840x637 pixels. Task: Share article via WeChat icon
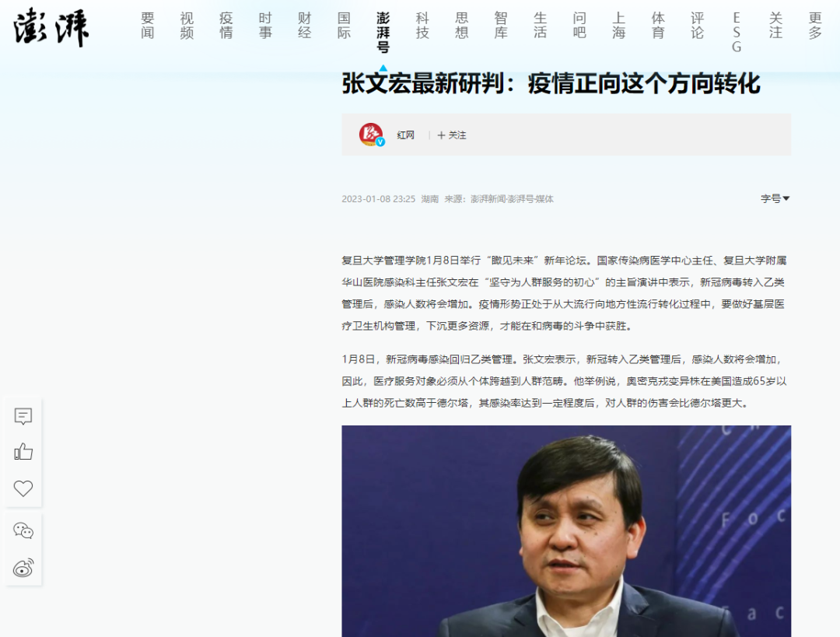23,530
